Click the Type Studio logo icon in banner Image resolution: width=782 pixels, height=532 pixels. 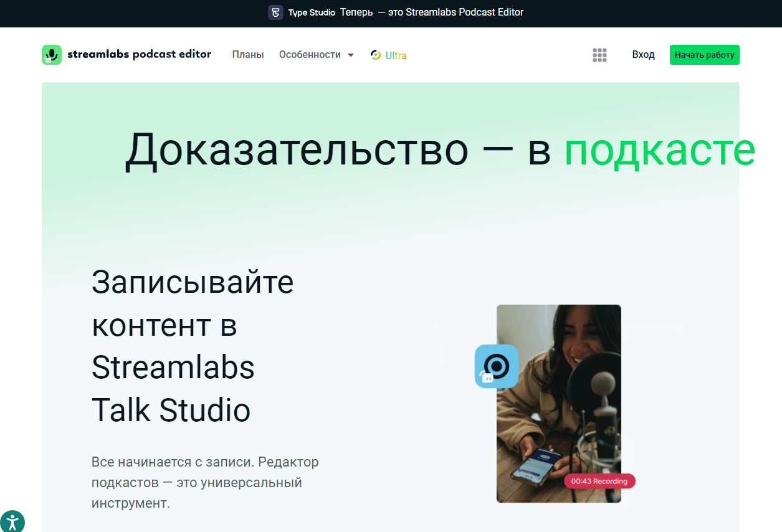275,12
